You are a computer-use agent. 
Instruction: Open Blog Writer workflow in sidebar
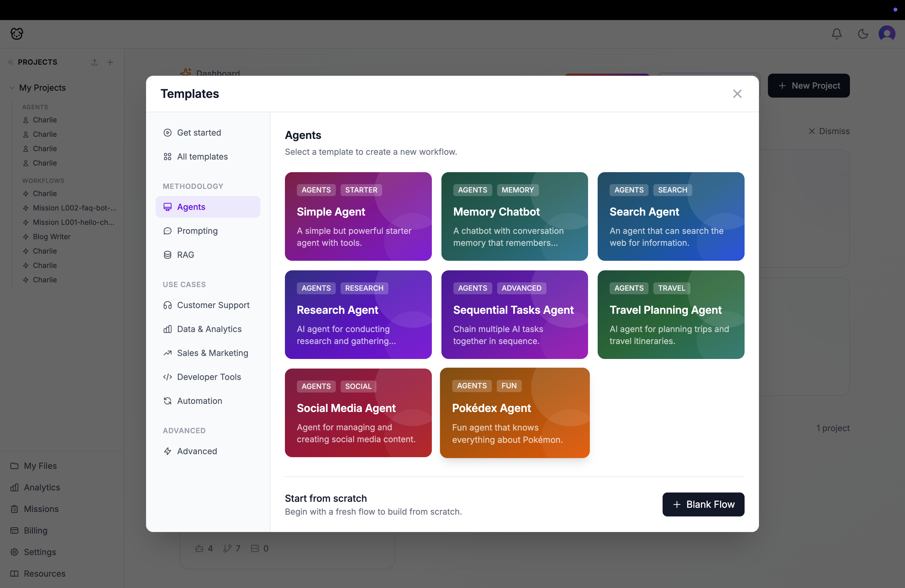point(51,237)
